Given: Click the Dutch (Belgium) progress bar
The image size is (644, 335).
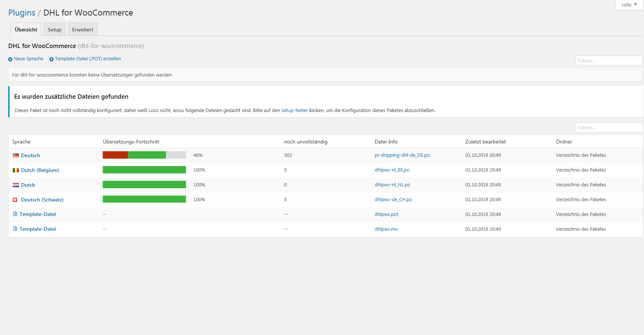Looking at the screenshot, I should [x=144, y=170].
